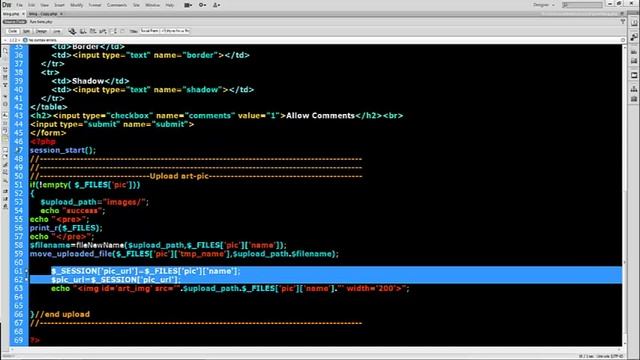Click the No syntax errors info message
This screenshot has width=640, height=360.
point(42,40)
